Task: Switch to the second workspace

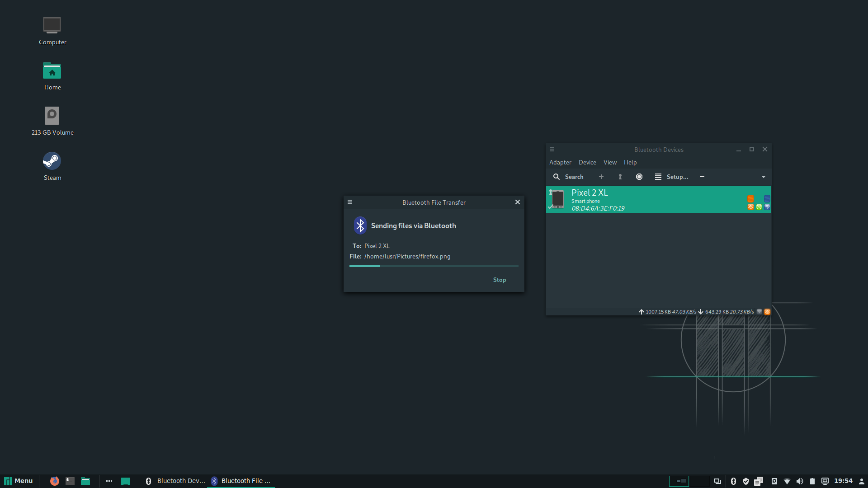Action: [x=700, y=481]
